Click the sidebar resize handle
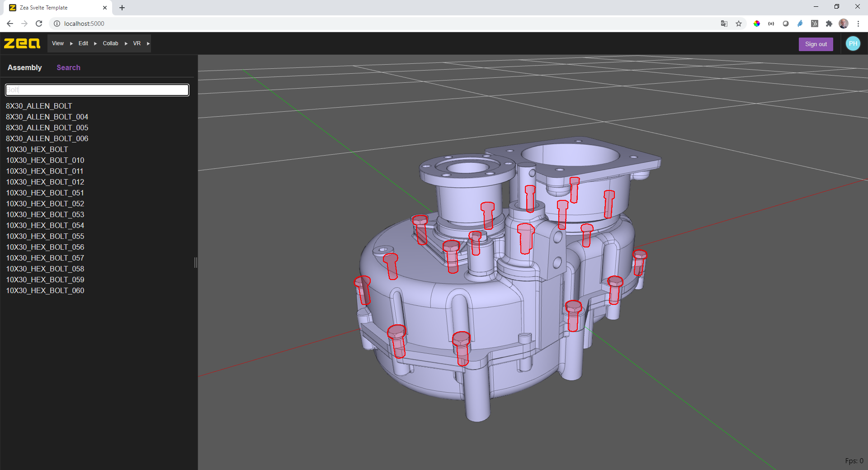The image size is (868, 470). coord(196,262)
